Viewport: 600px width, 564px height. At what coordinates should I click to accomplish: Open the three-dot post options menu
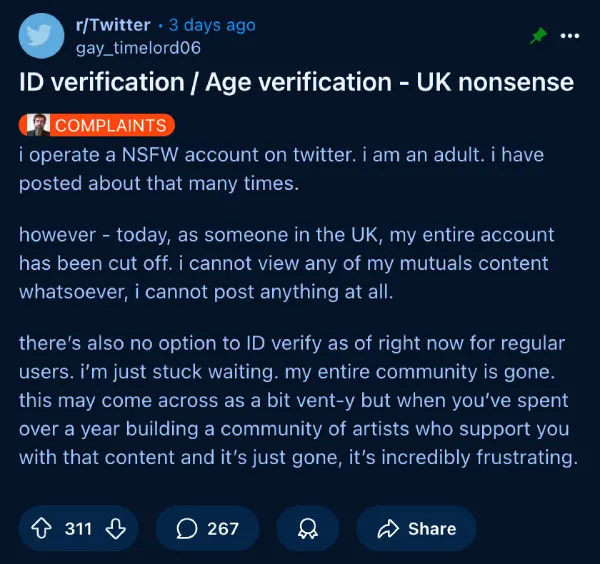pyautogui.click(x=570, y=36)
